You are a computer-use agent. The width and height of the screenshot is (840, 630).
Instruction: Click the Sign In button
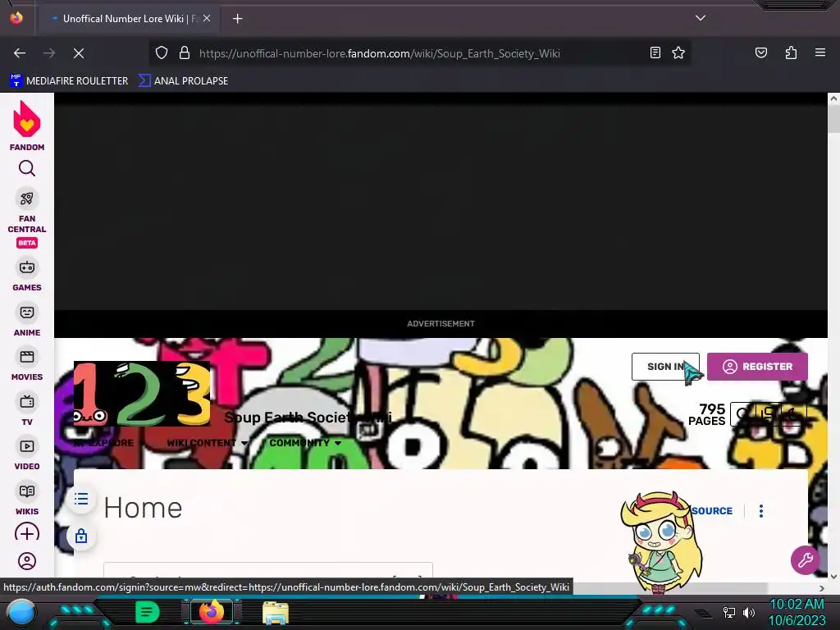[665, 367]
